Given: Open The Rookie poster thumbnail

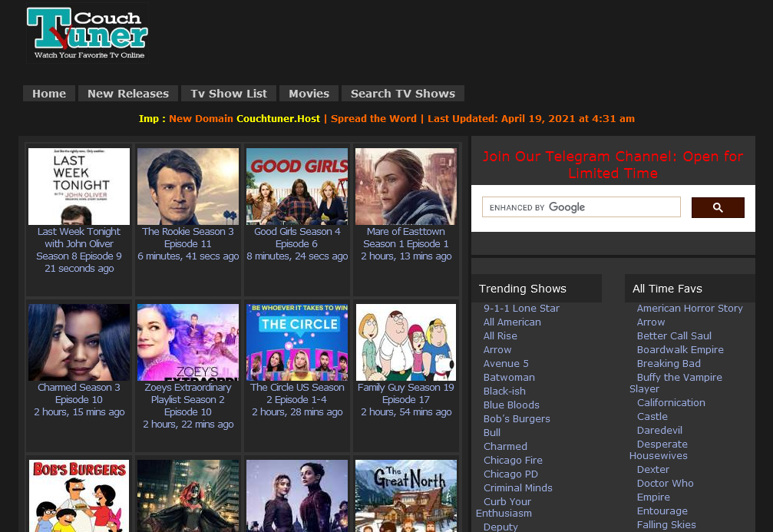Looking at the screenshot, I should coord(188,187).
